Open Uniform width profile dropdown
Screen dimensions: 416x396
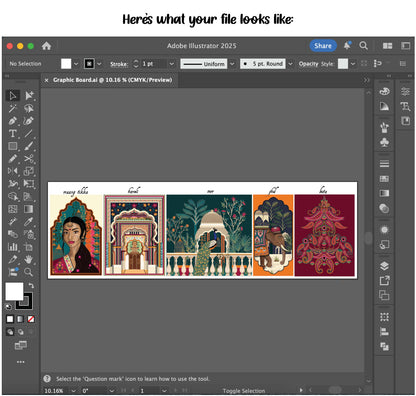[x=232, y=64]
